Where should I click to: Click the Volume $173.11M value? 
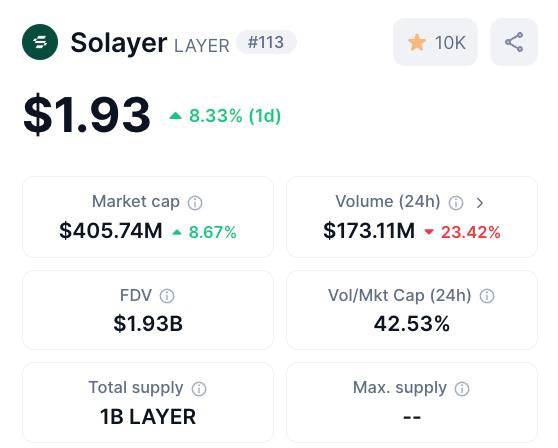tap(369, 231)
